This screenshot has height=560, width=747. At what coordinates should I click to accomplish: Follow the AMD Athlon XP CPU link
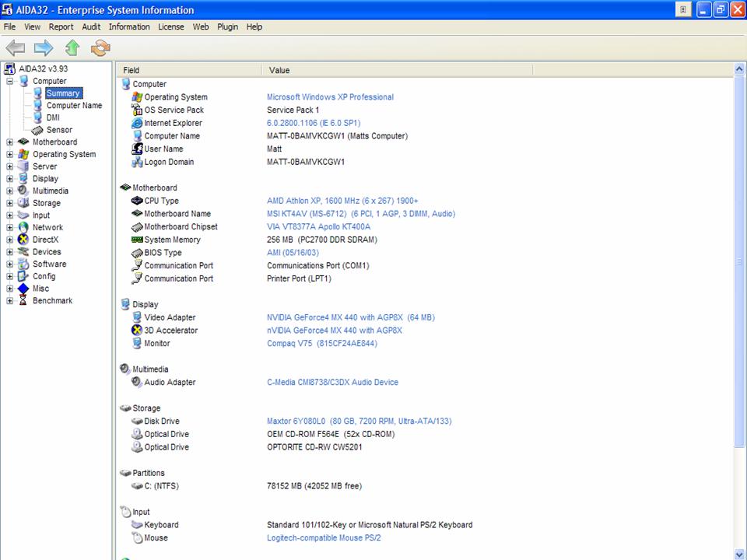coord(342,201)
